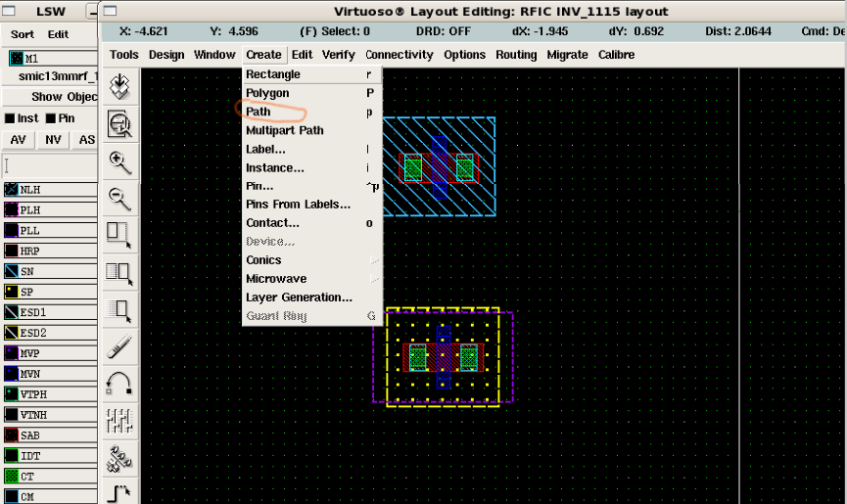Open the Edit menu in layout window

[x=302, y=55]
